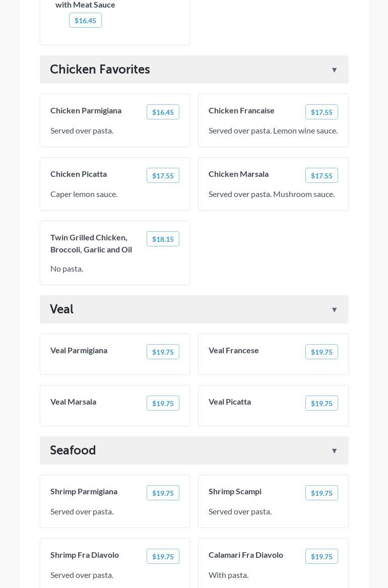
Task: Click the Chicken Marsala $17.55 price
Action: coord(321,176)
